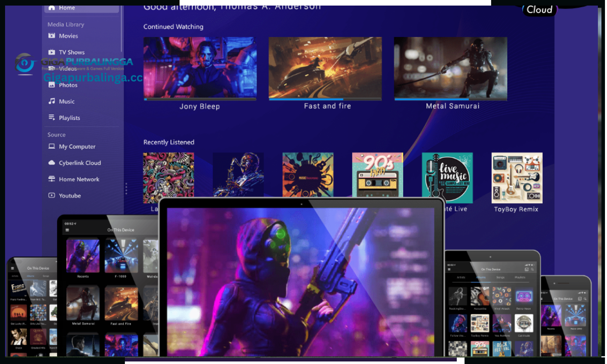Select My Computer as source
The image size is (607, 364).
click(x=71, y=147)
